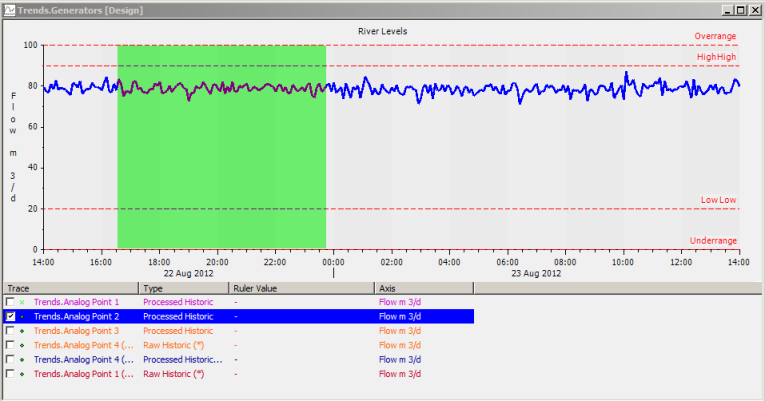Enable the magenta Analog Point 1 trace checkbox
Viewport: 765px width, 401px height.
(x=10, y=301)
